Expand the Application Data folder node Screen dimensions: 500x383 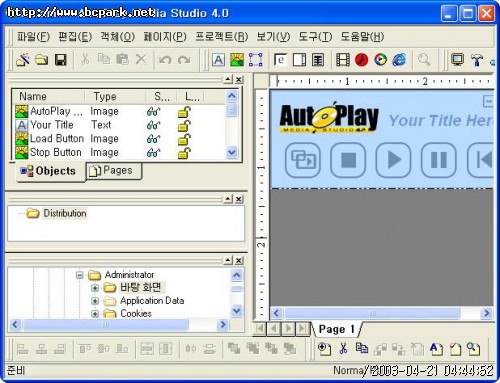95,301
